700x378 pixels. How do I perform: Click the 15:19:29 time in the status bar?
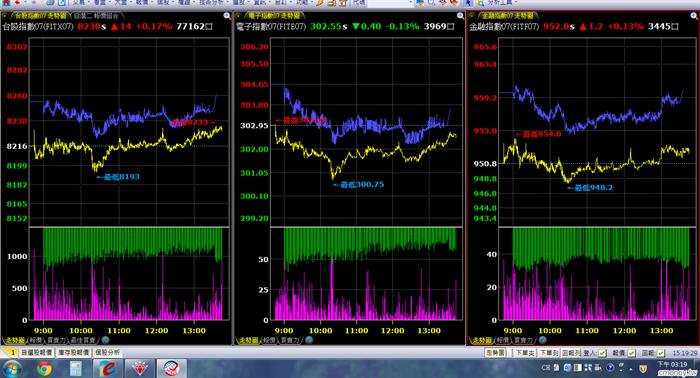click(684, 353)
